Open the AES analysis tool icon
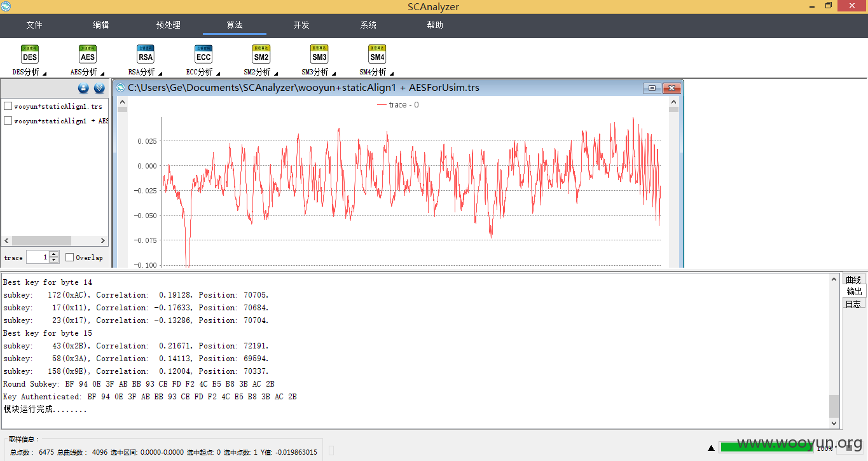 88,54
